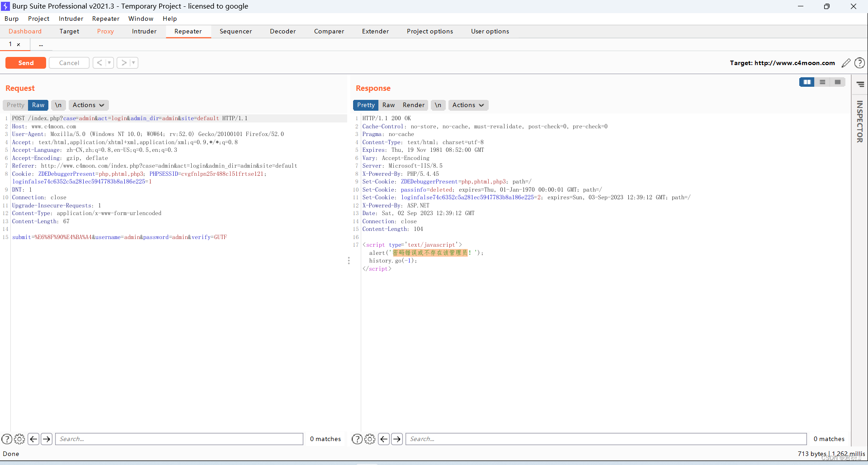
Task: Switch to top-bottom split layout icon
Action: click(x=822, y=82)
